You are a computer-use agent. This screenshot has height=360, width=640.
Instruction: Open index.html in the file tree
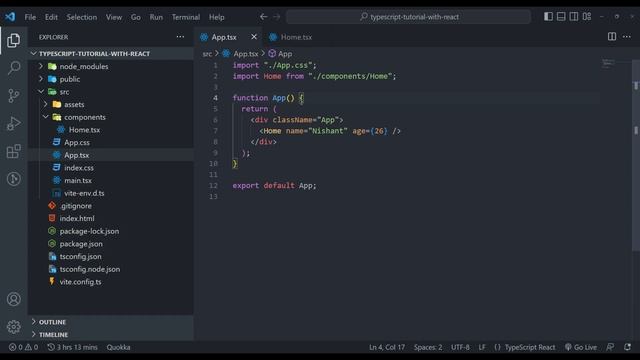[x=110, y=218]
